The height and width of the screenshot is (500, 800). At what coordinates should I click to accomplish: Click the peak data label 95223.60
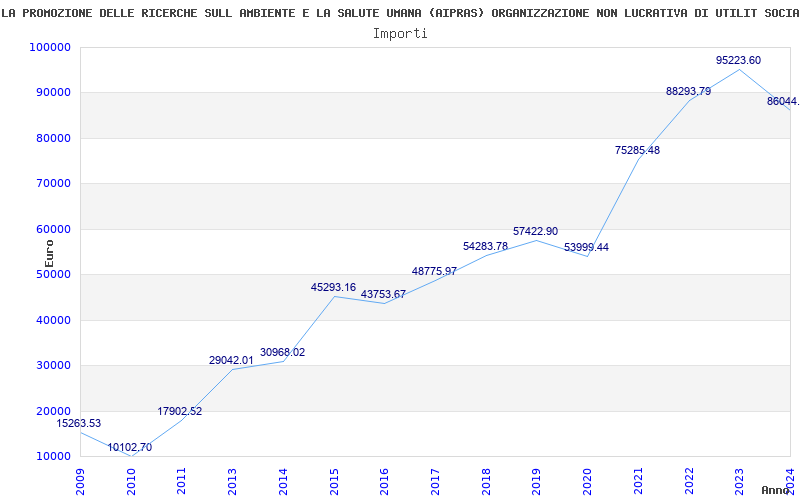click(738, 60)
